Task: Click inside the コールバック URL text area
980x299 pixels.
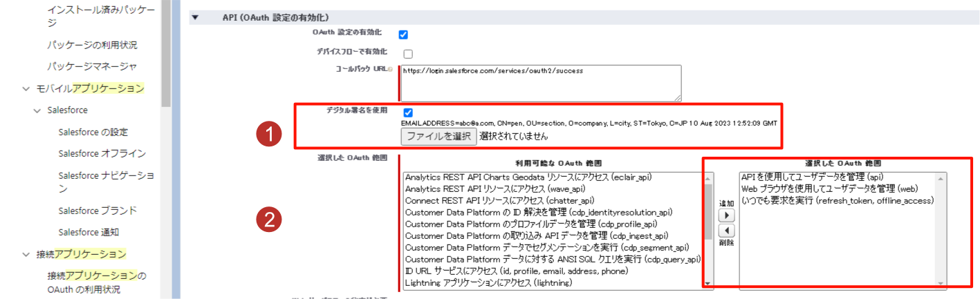Action: 540,83
